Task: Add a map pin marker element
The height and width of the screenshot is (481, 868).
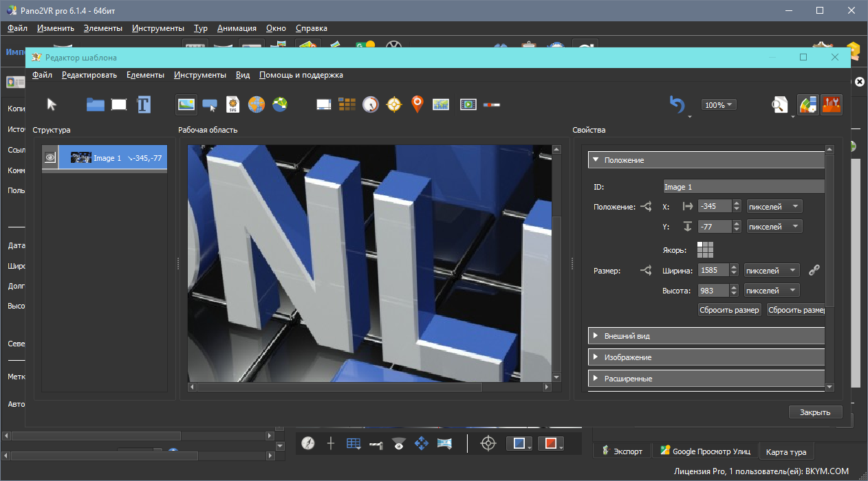Action: click(417, 104)
